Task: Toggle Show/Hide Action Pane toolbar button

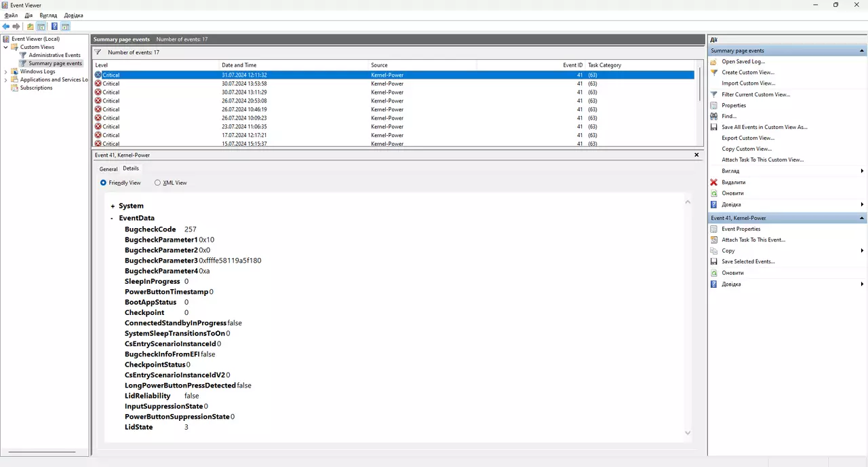Action: [66, 26]
